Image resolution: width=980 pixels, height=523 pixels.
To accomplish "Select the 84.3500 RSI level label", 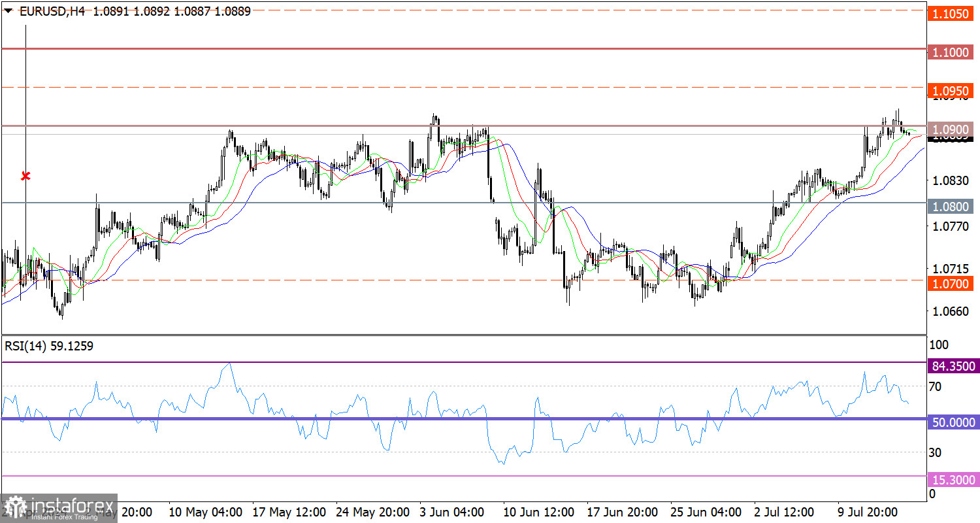I will tap(953, 366).
